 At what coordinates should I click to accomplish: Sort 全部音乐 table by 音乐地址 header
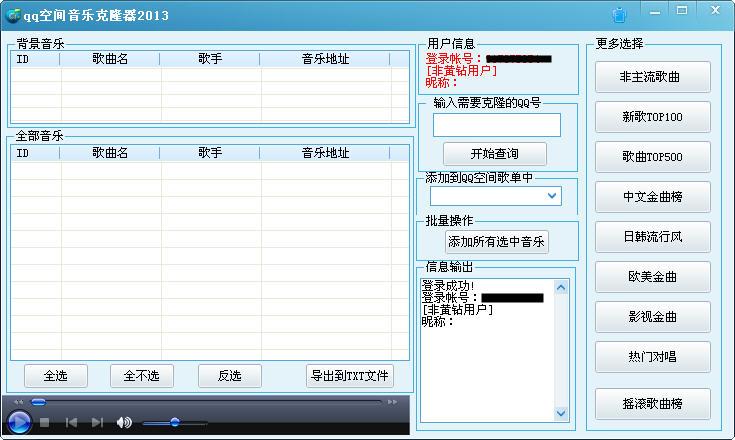tap(325, 153)
